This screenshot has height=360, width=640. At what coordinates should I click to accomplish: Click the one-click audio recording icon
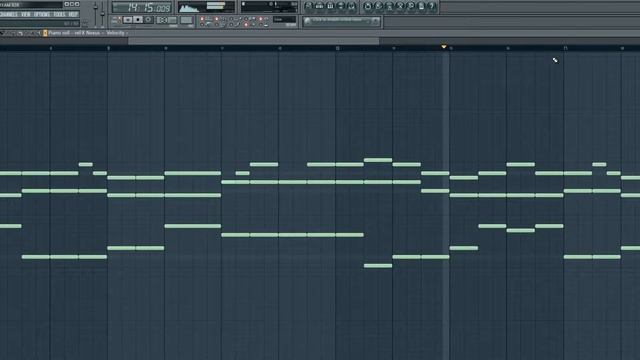click(x=411, y=6)
